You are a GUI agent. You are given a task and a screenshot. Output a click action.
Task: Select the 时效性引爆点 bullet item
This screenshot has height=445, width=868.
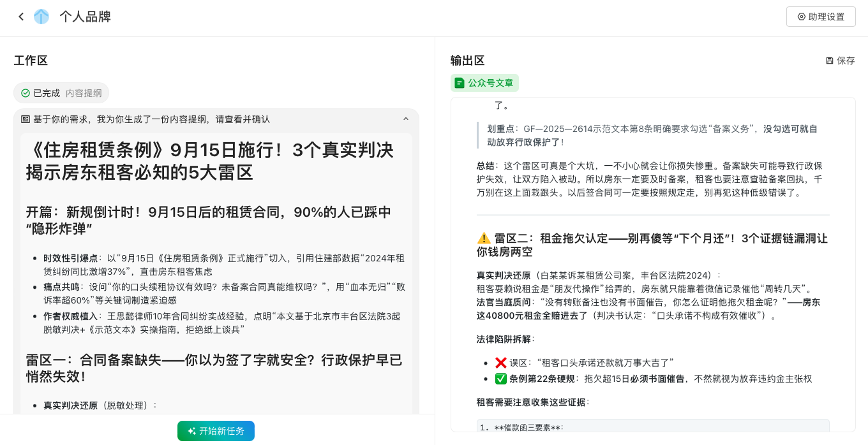pos(223,265)
